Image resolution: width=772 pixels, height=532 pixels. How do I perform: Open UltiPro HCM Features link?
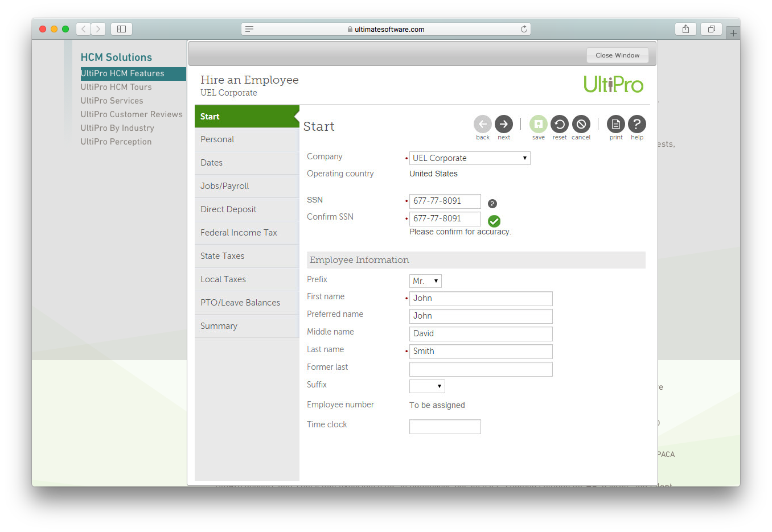coord(122,73)
